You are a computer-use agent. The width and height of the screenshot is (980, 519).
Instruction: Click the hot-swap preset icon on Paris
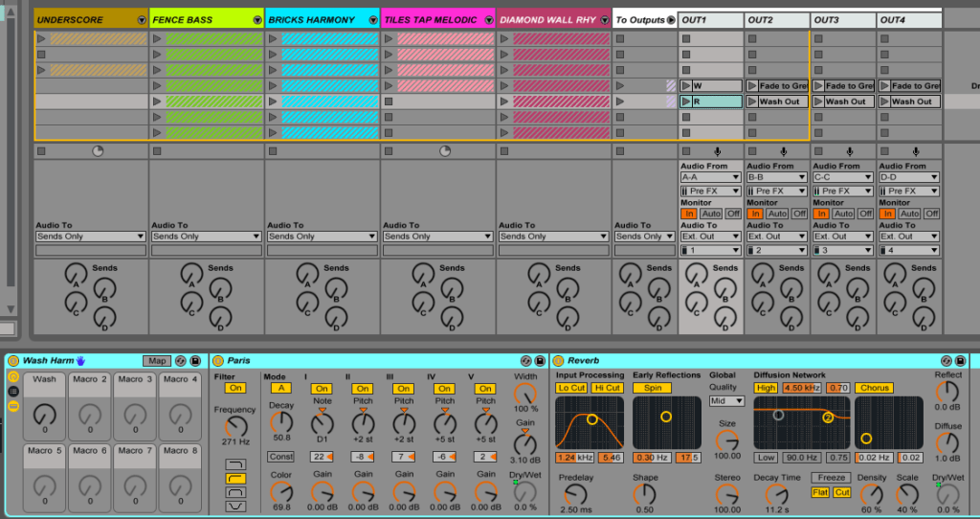(525, 361)
